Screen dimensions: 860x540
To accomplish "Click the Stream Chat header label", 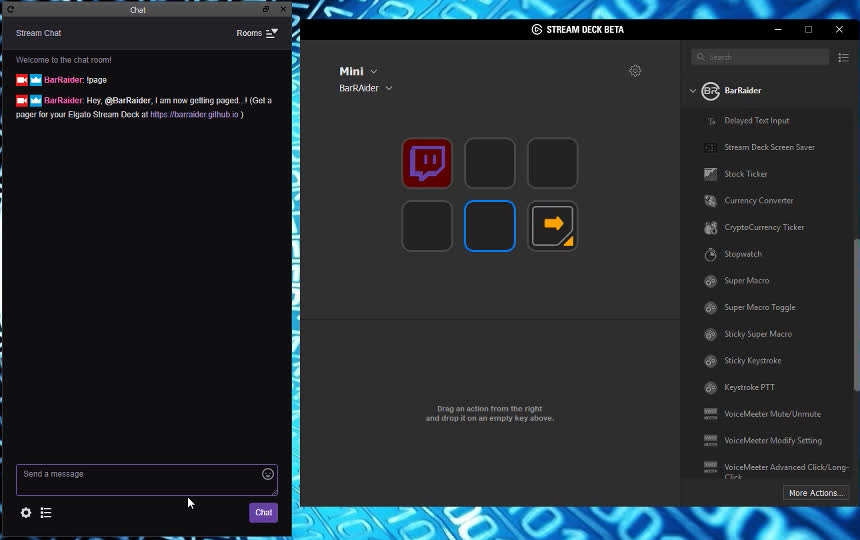I will click(38, 33).
